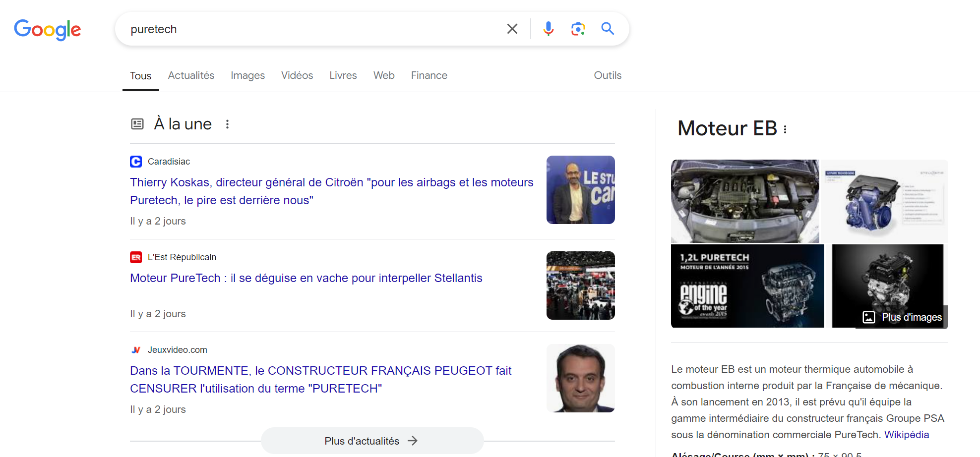Click the Moteur EB panel title
980x457 pixels.
727,128
